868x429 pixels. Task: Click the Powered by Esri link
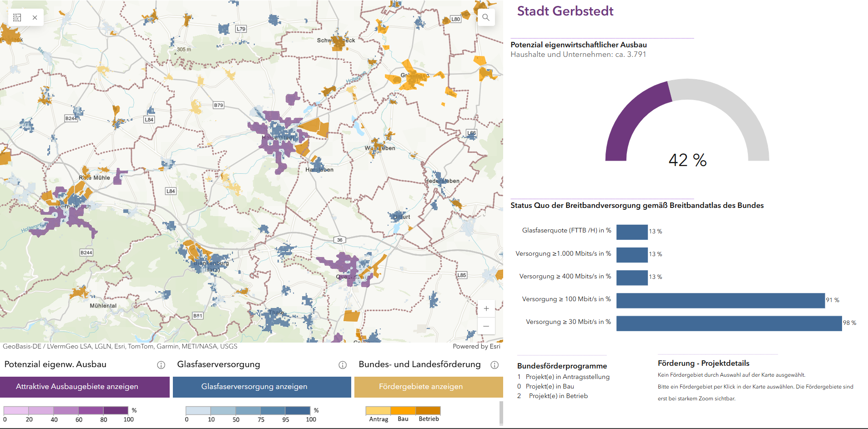pos(476,346)
